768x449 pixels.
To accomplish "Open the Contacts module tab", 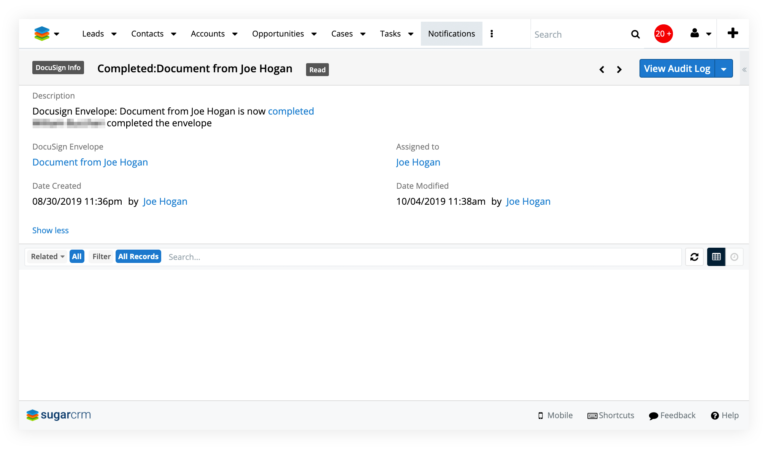I will pyautogui.click(x=147, y=34).
